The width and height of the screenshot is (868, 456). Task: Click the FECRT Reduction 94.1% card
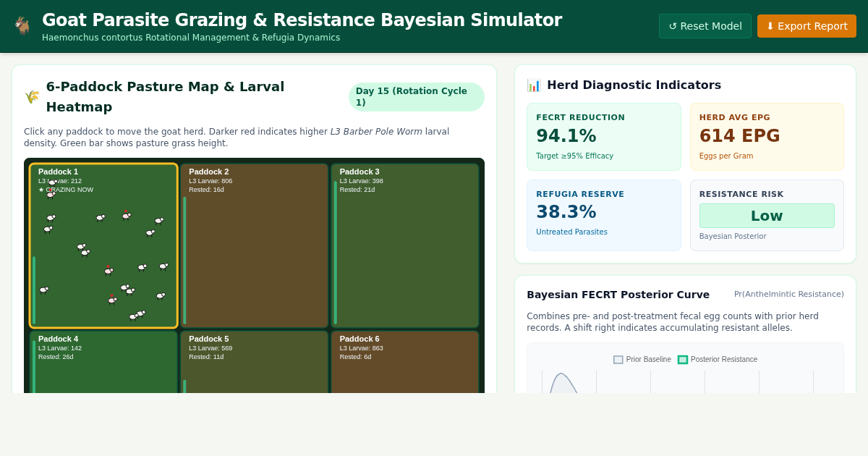[x=604, y=137]
